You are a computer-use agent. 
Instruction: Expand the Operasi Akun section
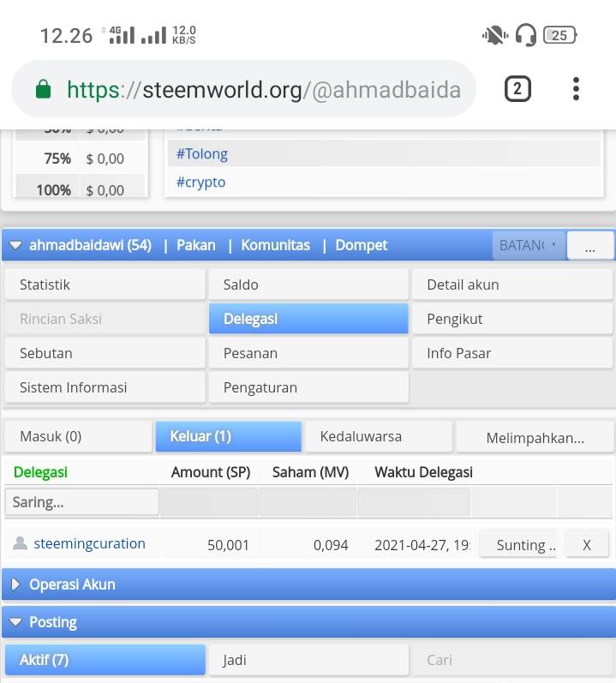15,584
